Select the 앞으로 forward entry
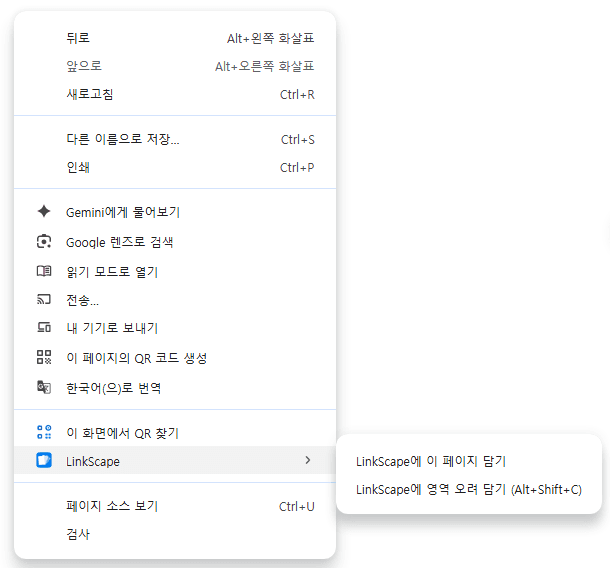 (x=175, y=66)
